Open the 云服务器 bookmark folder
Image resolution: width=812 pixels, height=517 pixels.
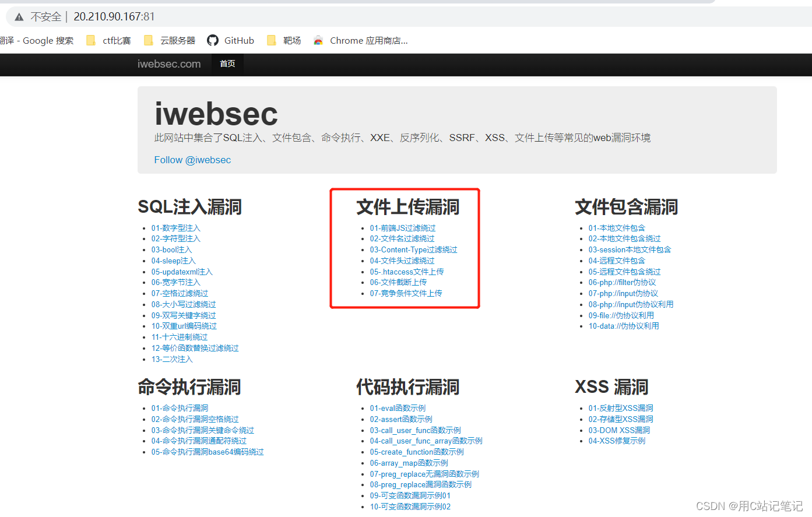(170, 40)
